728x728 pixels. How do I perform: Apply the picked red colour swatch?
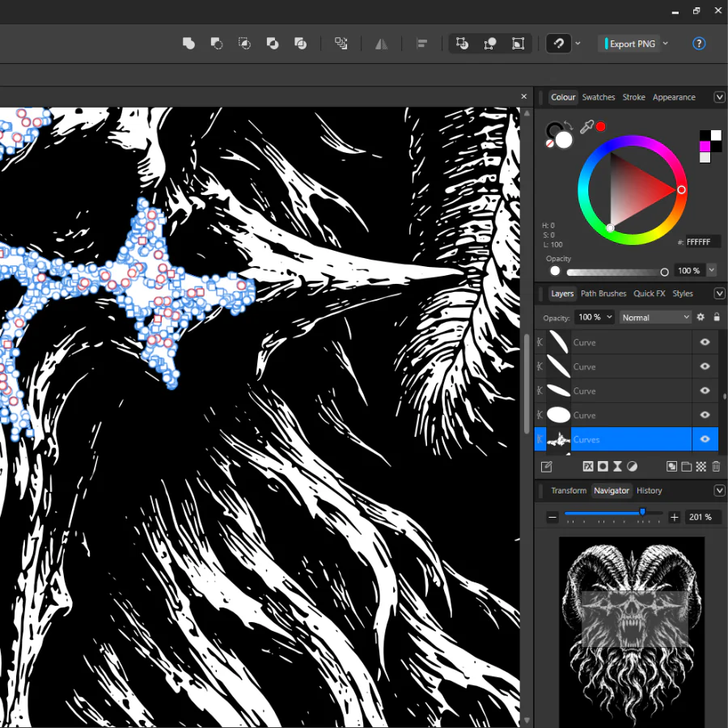point(601,127)
